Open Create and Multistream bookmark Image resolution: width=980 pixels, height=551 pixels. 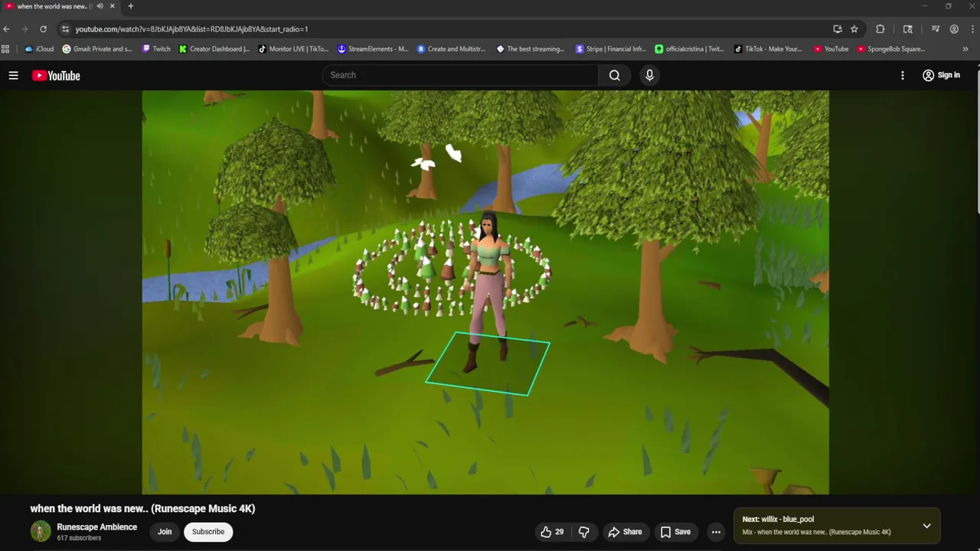451,49
